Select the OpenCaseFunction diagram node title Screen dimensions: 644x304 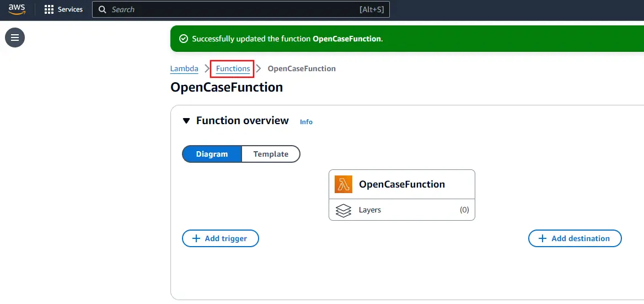click(402, 184)
